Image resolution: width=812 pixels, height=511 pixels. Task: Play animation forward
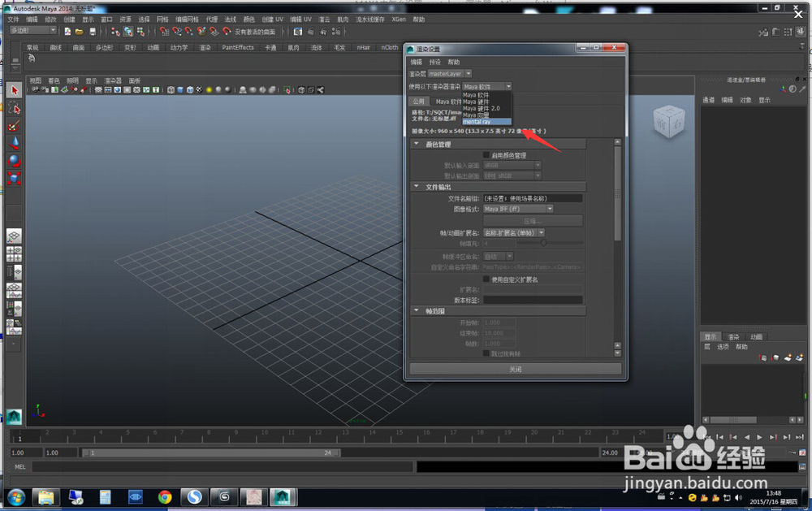(760, 437)
